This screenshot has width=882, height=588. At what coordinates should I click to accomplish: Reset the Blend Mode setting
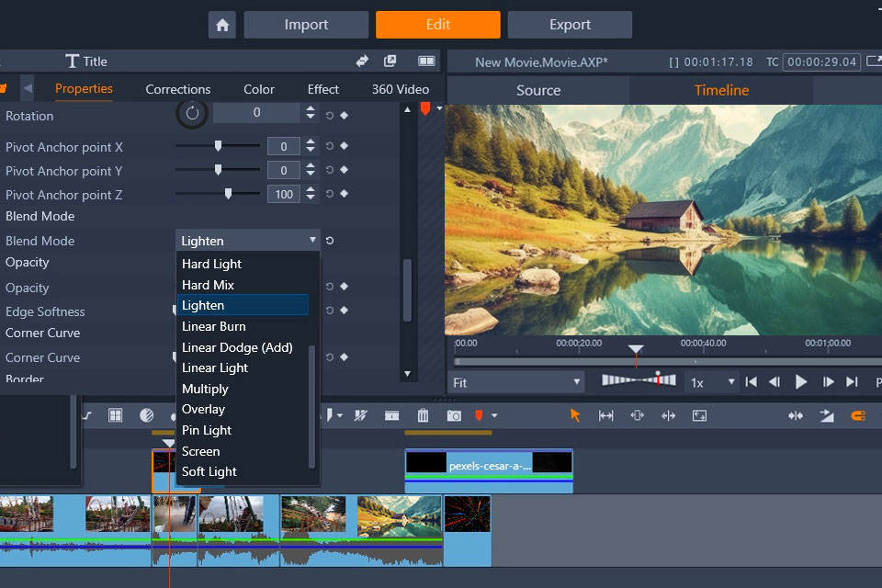[330, 241]
